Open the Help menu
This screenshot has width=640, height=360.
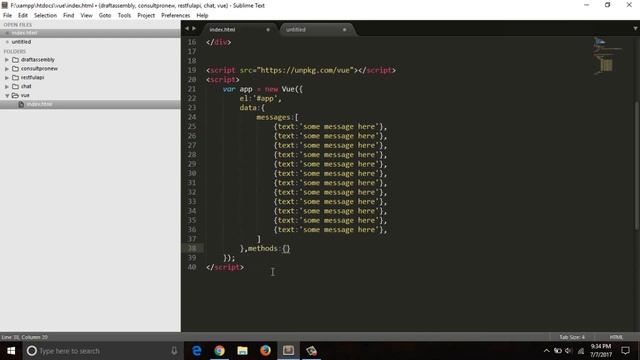(x=202, y=16)
